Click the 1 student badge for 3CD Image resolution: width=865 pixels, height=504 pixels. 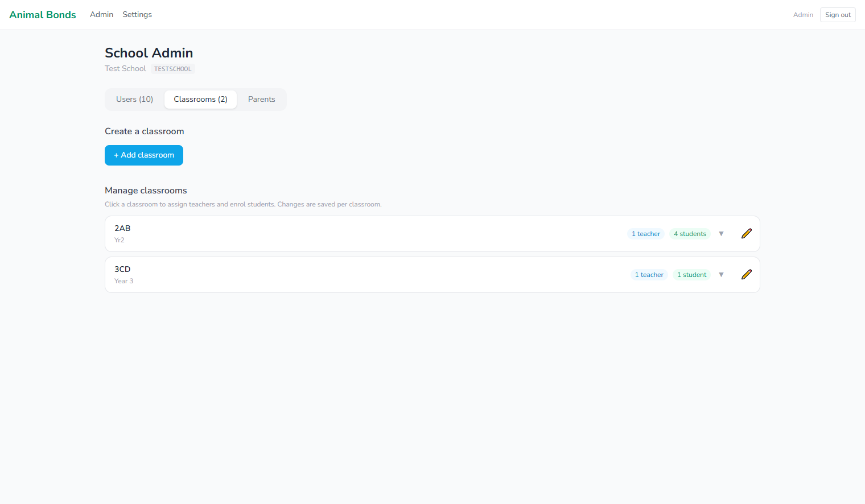(x=691, y=275)
